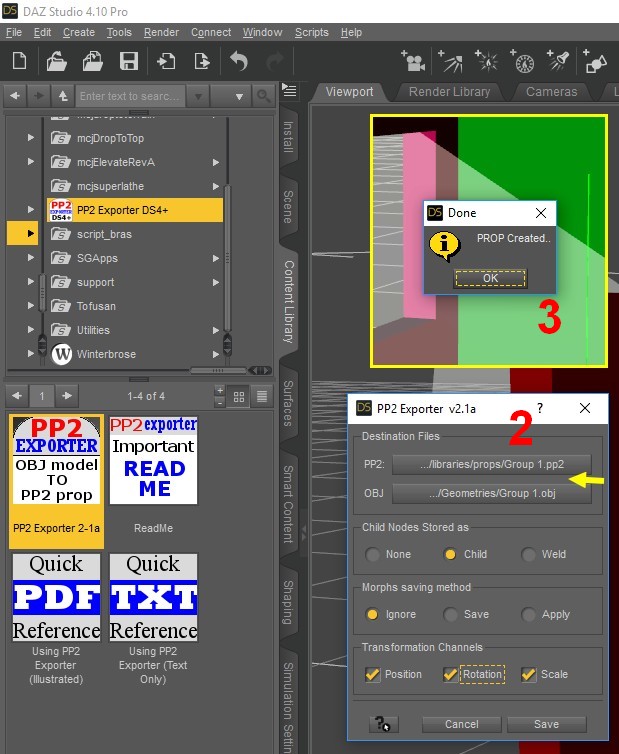
Task: Create a new distant light
Action: point(451,62)
